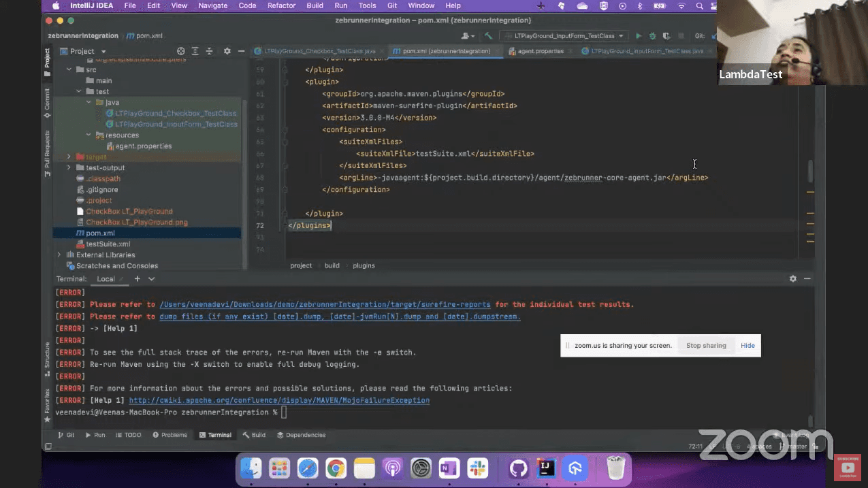The width and height of the screenshot is (868, 488).
Task: Open the MojoFailureException help link in terminal
Action: 278,400
